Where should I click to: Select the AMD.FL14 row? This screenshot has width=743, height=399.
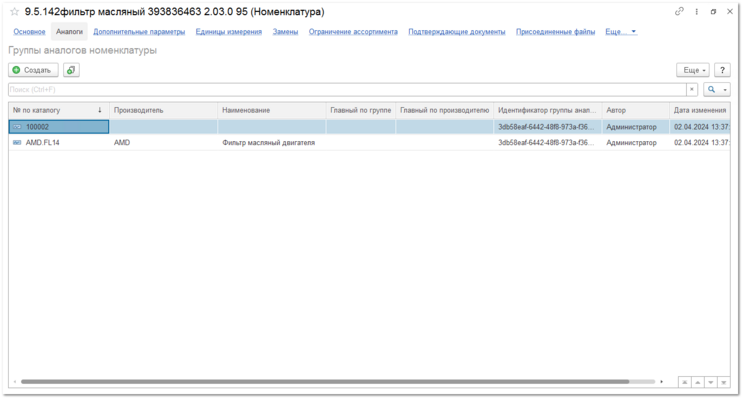(x=369, y=142)
